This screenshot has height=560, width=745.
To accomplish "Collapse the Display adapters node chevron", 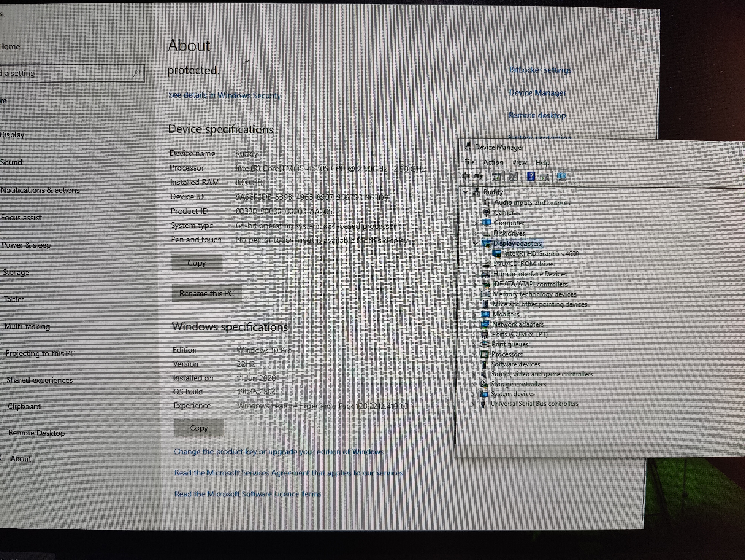I will tap(475, 244).
